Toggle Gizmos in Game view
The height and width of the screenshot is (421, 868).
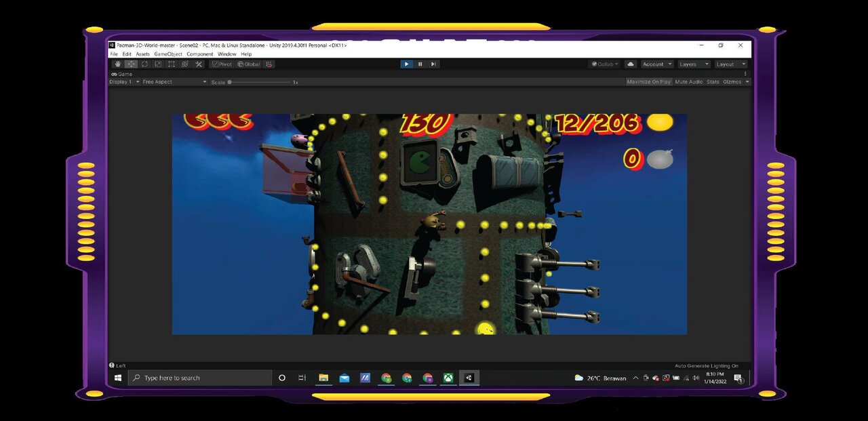732,82
